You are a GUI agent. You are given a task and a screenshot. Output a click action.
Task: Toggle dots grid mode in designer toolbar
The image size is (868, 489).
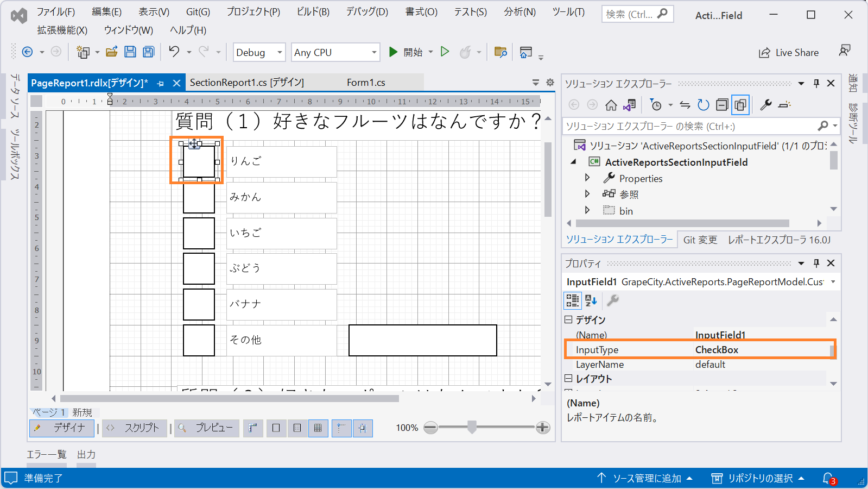click(297, 428)
